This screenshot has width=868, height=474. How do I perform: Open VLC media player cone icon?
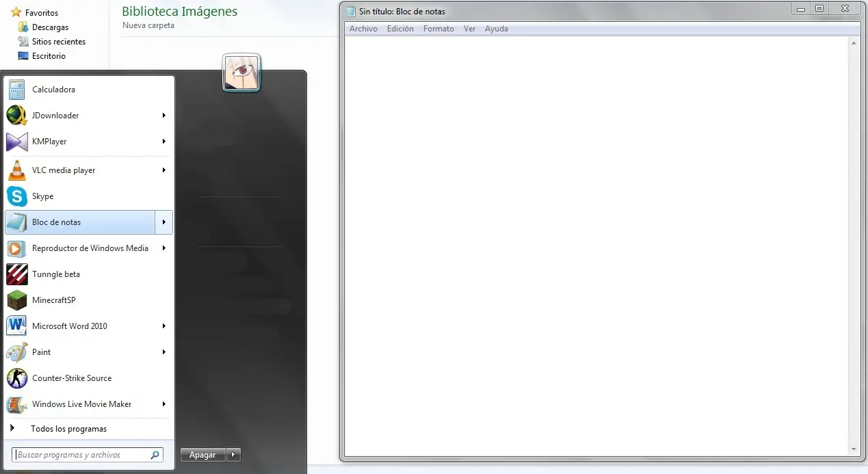coord(16,170)
